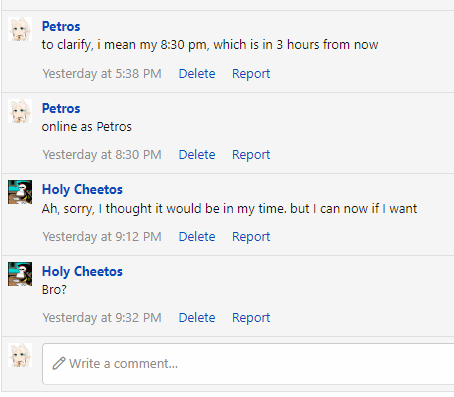Delete the "Bro?" comment
The width and height of the screenshot is (454, 397).
[197, 318]
